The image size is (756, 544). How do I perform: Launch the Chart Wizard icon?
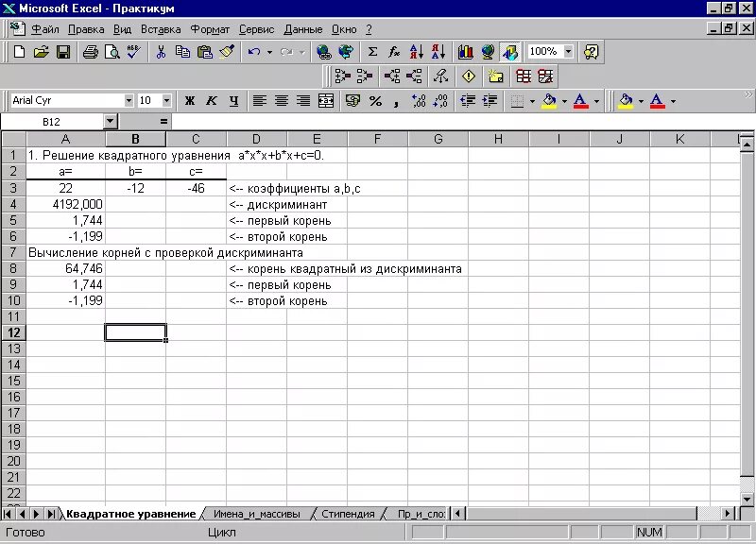coord(465,52)
